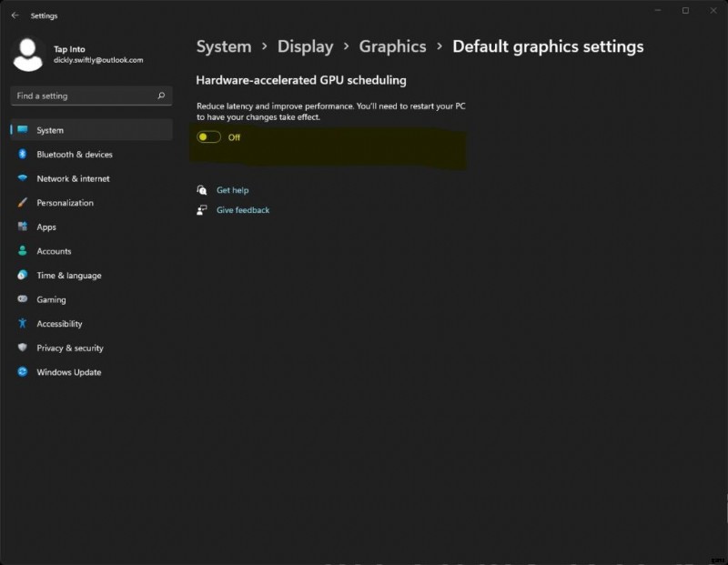This screenshot has height=565, width=728.
Task: Select Accounts in the sidebar
Action: 92,251
